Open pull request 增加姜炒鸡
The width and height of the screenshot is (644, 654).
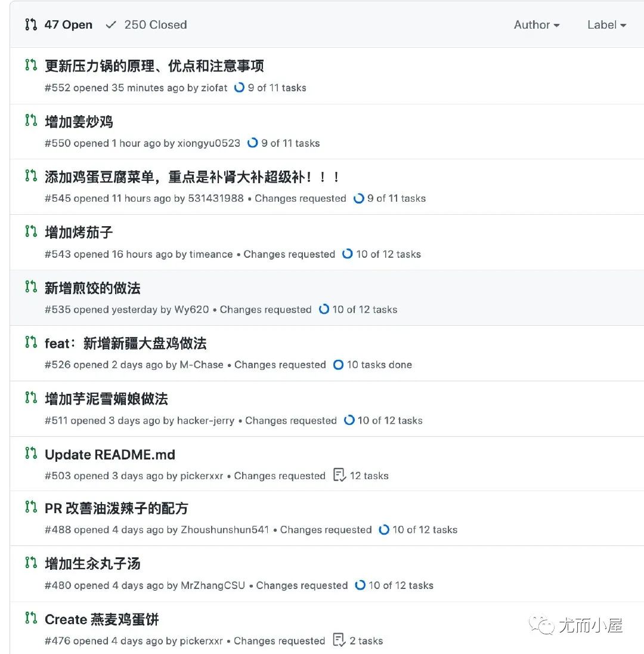[79, 122]
